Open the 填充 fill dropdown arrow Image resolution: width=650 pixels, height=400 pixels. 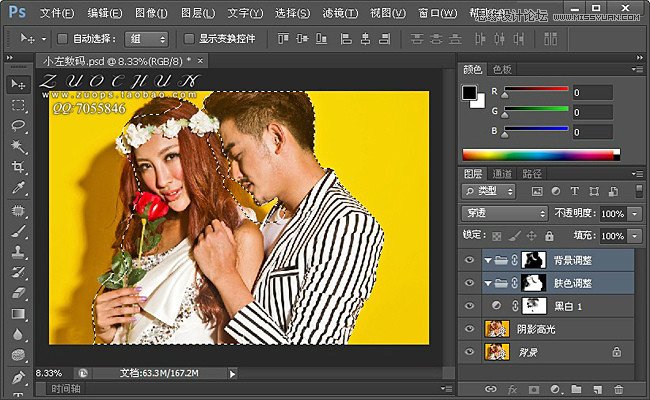pyautogui.click(x=635, y=236)
